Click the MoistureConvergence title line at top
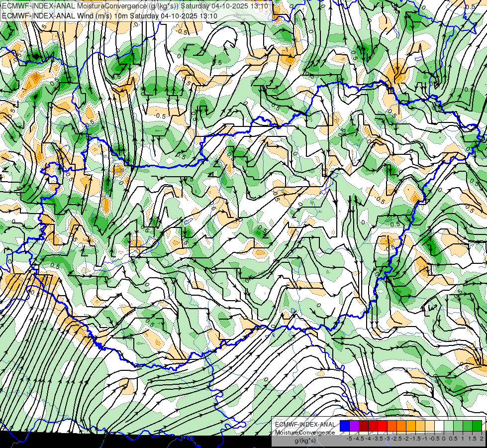Image resolution: width=487 pixels, height=448 pixels. 135,6
